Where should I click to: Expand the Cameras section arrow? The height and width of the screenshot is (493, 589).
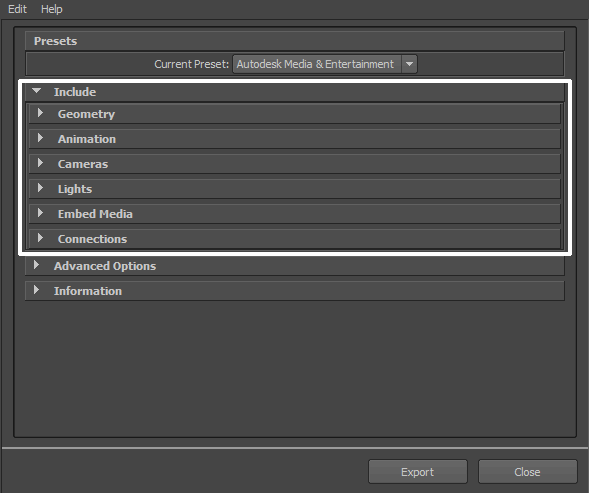point(41,163)
